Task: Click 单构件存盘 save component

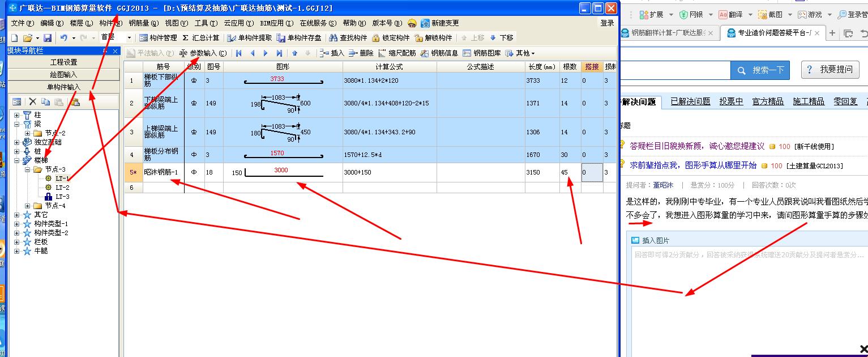Action: coord(298,37)
